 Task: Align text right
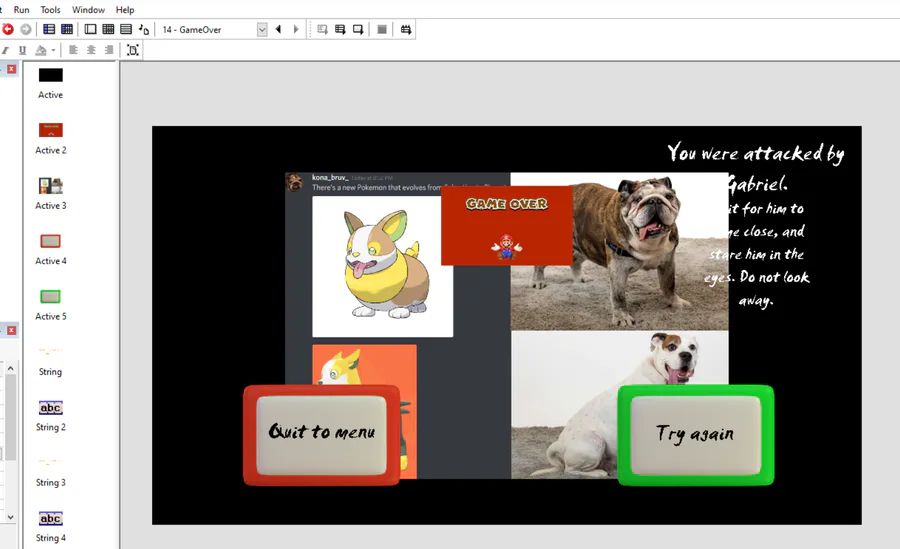[x=109, y=50]
